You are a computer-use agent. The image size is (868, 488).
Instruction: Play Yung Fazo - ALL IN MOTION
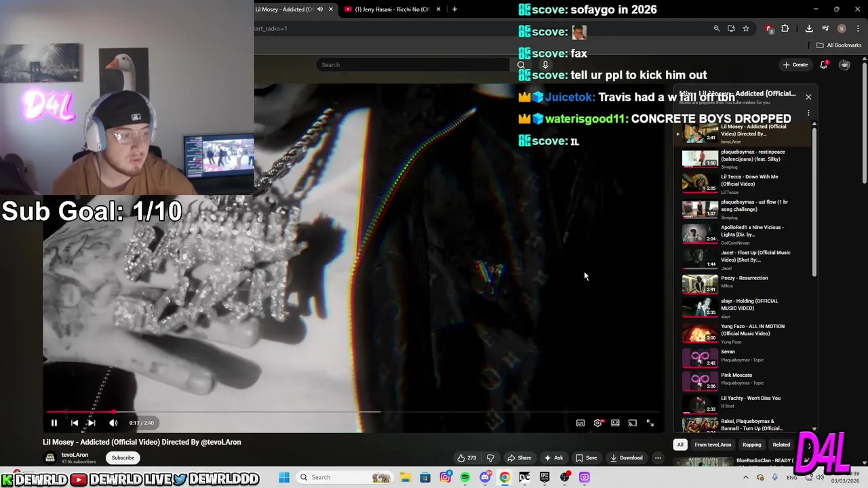[745, 333]
